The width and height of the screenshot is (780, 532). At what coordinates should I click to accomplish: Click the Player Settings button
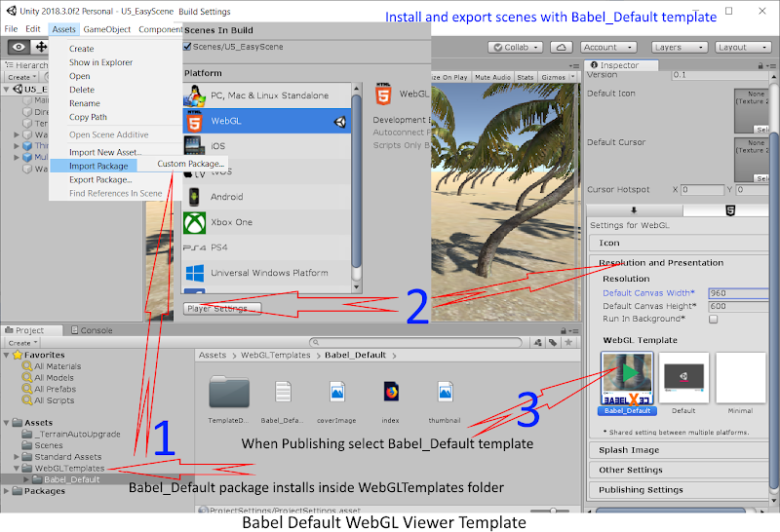pyautogui.click(x=222, y=309)
